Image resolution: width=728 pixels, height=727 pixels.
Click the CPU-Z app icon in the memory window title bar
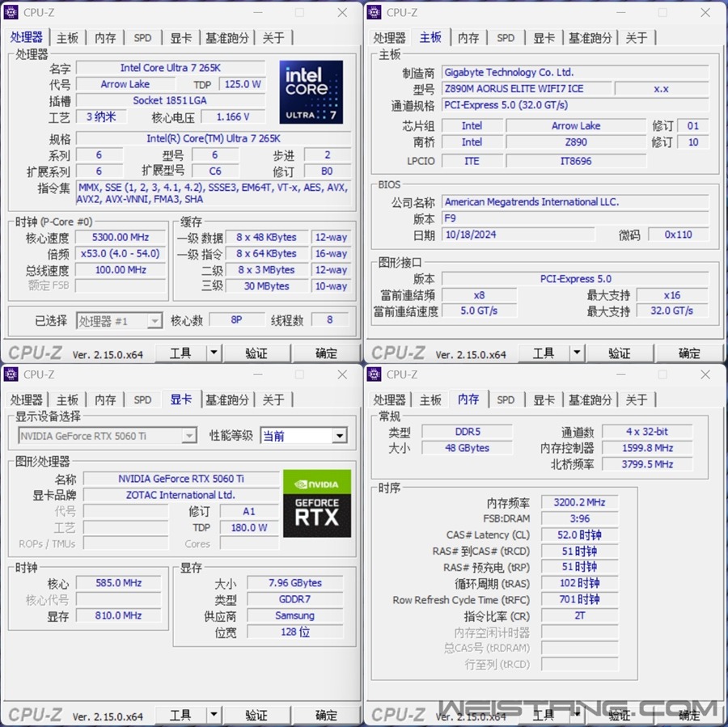click(x=375, y=374)
